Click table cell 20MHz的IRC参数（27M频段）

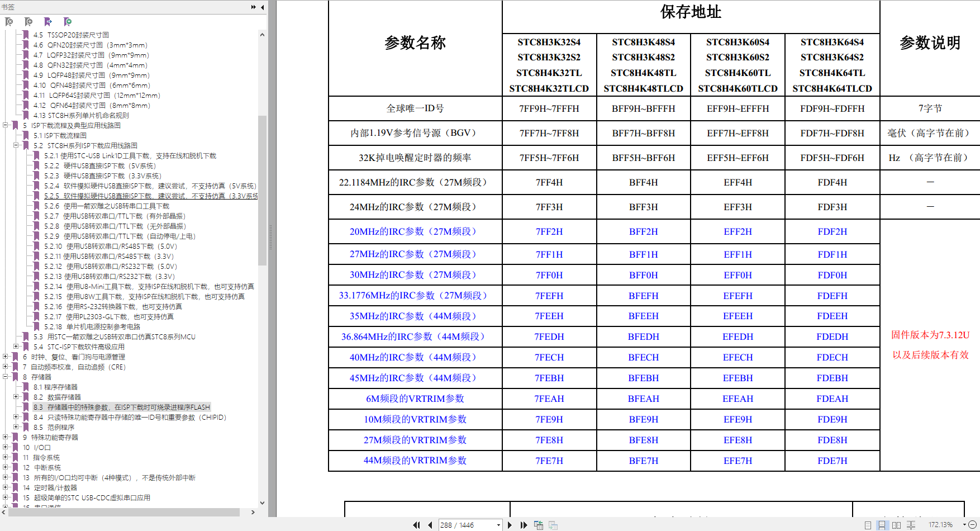[415, 231]
